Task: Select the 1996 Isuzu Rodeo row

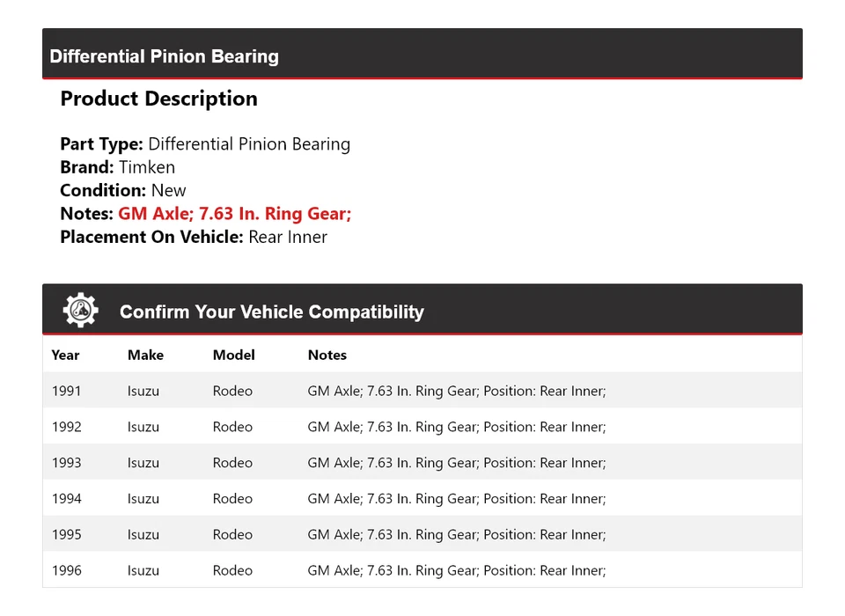Action: click(422, 570)
